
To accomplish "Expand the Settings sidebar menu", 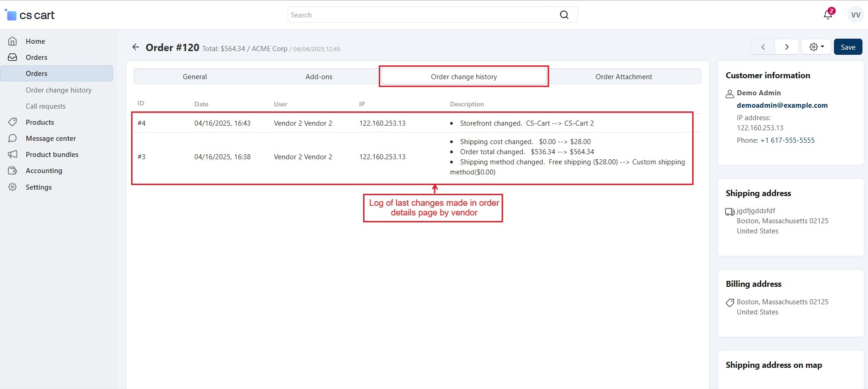I will (39, 187).
